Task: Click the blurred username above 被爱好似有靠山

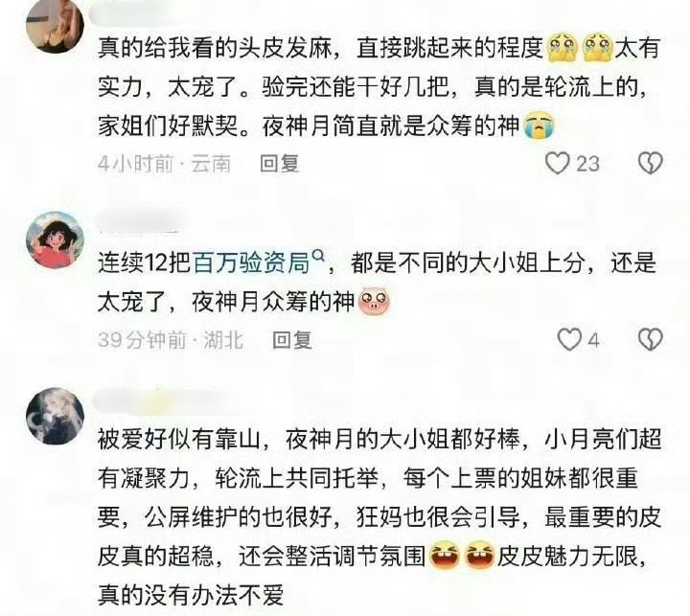Action: (x=167, y=399)
